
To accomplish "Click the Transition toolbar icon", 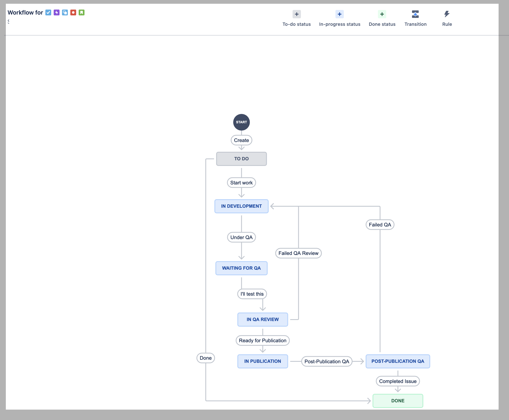I will pos(415,14).
